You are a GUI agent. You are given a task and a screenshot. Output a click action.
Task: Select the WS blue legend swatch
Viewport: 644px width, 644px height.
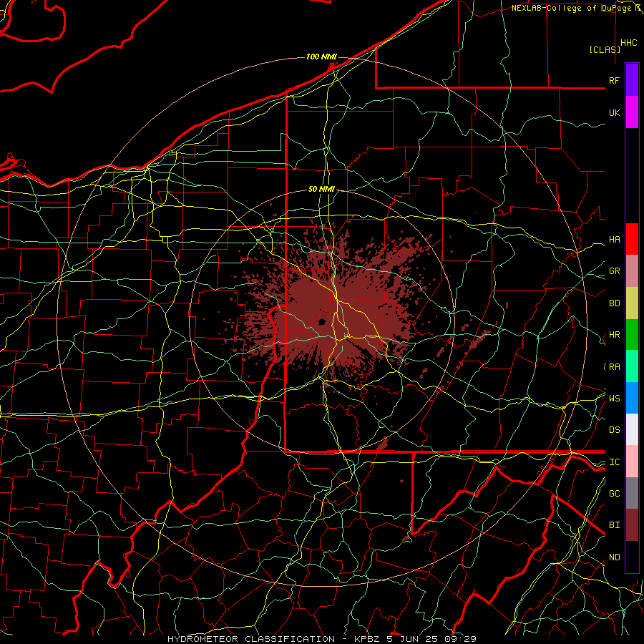coord(632,398)
